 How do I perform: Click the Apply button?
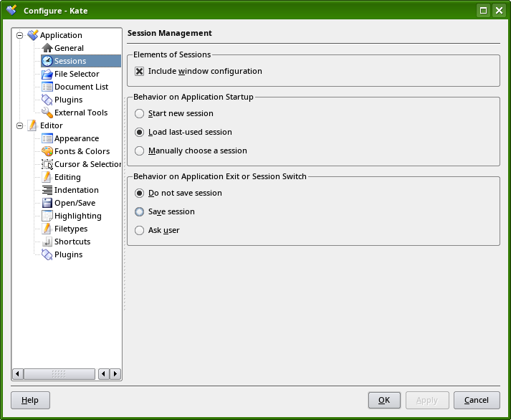[x=427, y=400]
